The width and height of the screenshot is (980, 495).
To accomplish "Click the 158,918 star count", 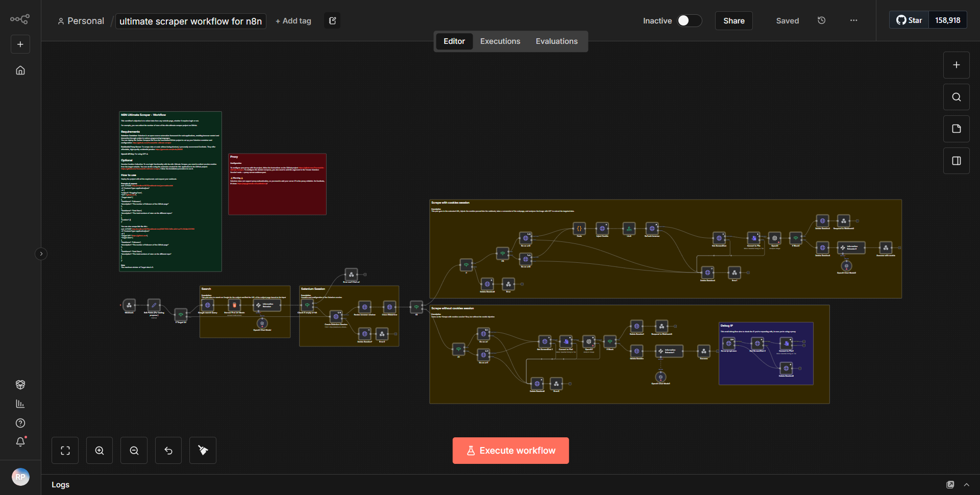I will click(x=947, y=20).
